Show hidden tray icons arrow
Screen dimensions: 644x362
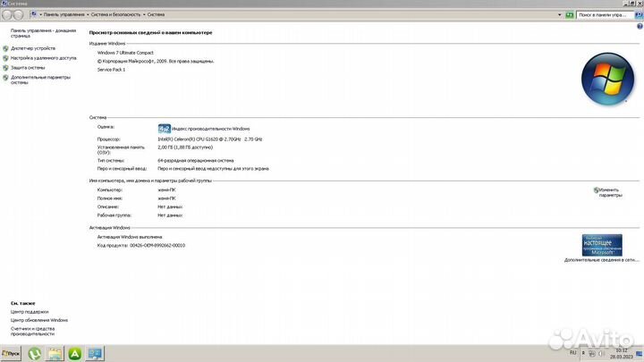point(583,353)
